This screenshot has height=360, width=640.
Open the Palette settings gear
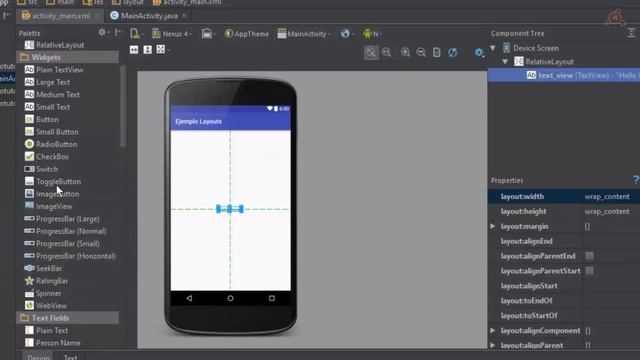coord(102,32)
